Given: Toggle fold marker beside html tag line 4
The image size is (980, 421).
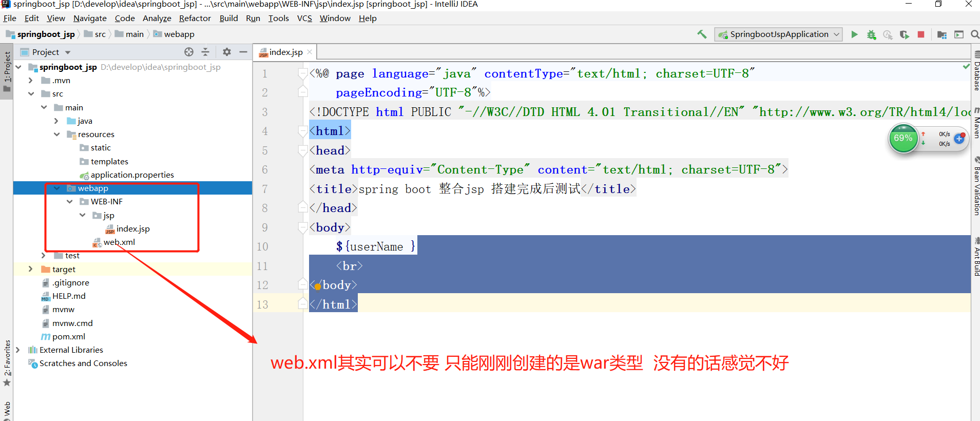Looking at the screenshot, I should pyautogui.click(x=303, y=131).
